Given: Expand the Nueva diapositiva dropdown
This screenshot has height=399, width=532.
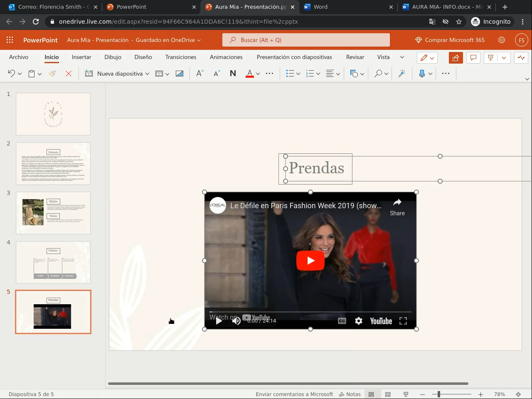Looking at the screenshot, I should [x=147, y=74].
